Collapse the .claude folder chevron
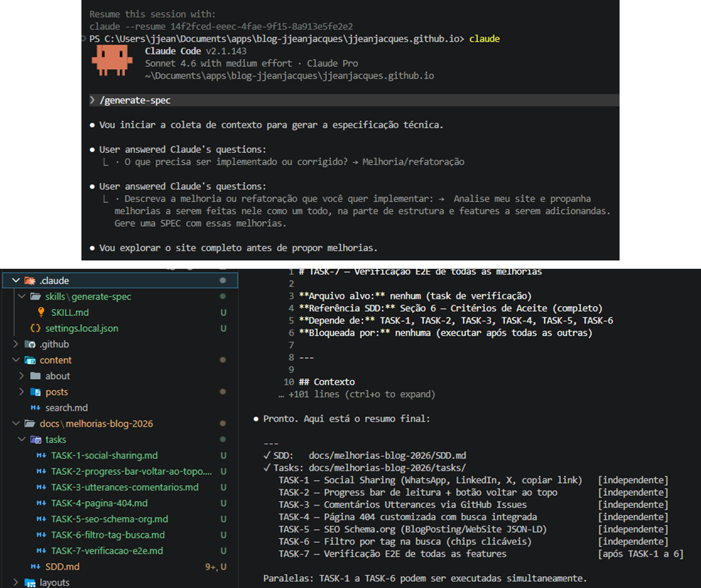Image resolution: width=701 pixels, height=588 pixels. coord(16,280)
